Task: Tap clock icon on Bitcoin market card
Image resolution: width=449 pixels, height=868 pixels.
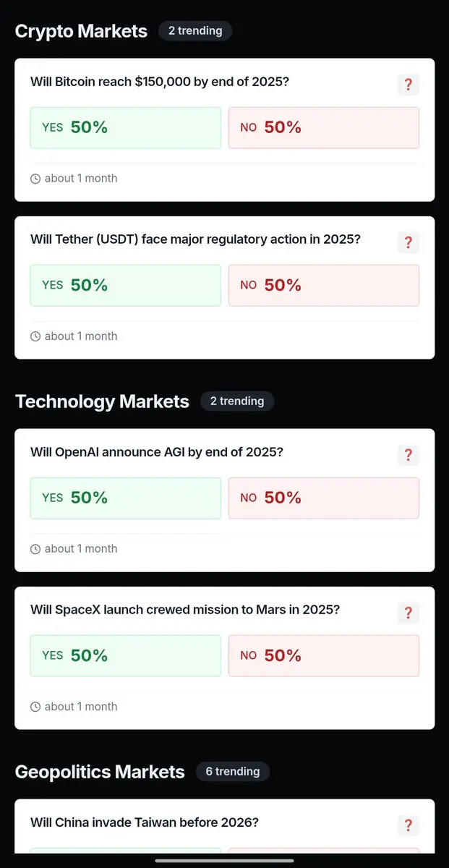Action: [x=35, y=179]
